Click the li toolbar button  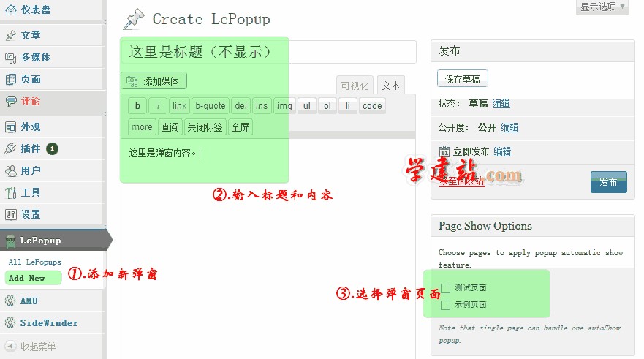coord(348,106)
